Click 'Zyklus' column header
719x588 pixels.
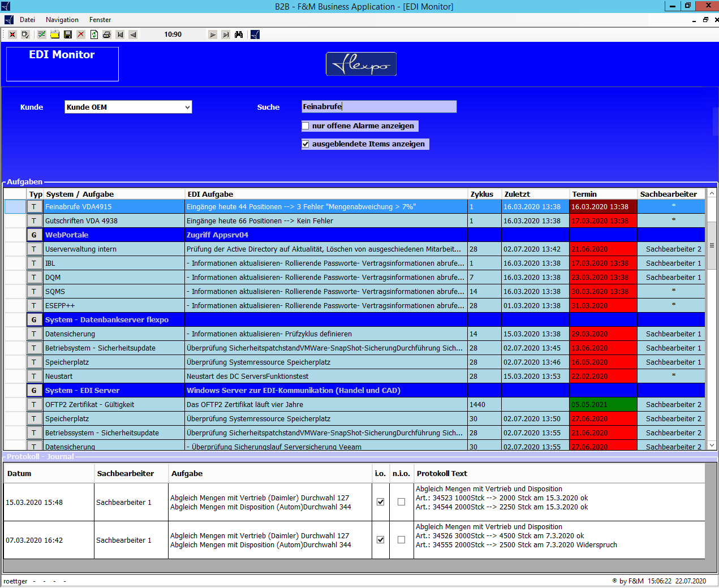pyautogui.click(x=485, y=194)
